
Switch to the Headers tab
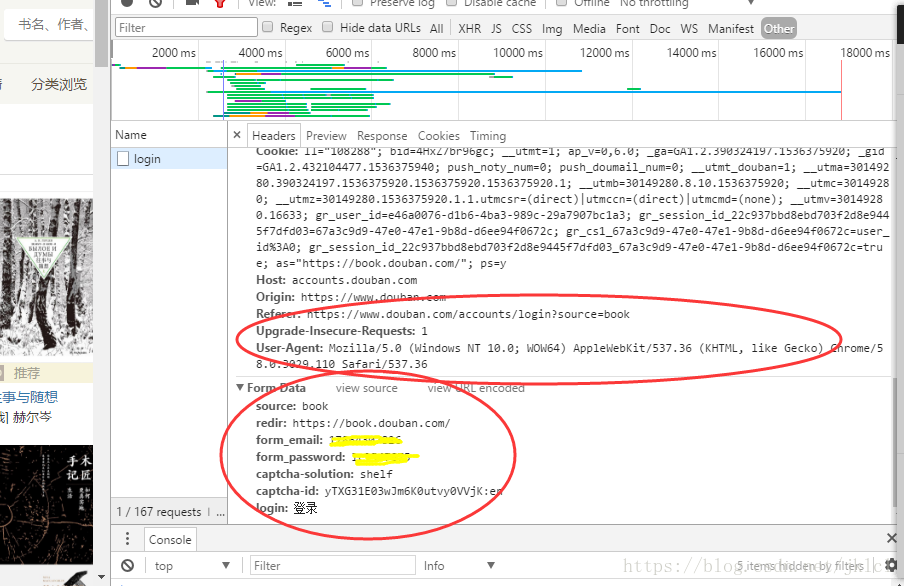click(x=273, y=136)
